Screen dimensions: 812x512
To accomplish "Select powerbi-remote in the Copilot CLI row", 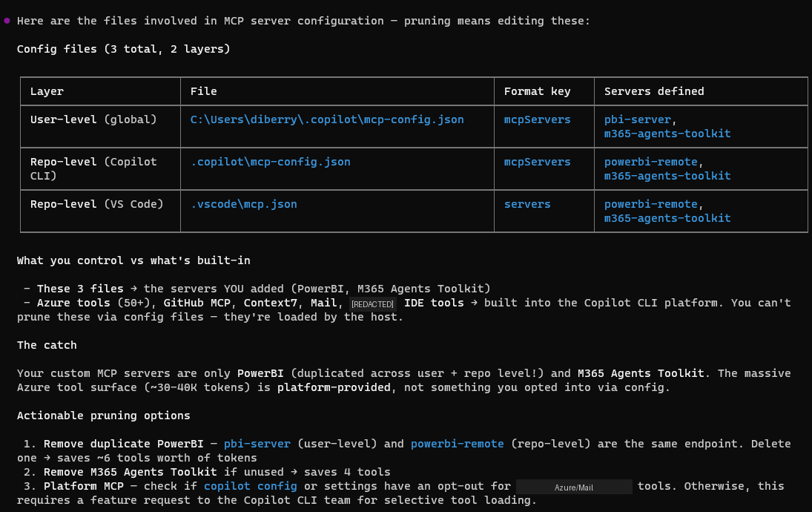I will pyautogui.click(x=650, y=162).
